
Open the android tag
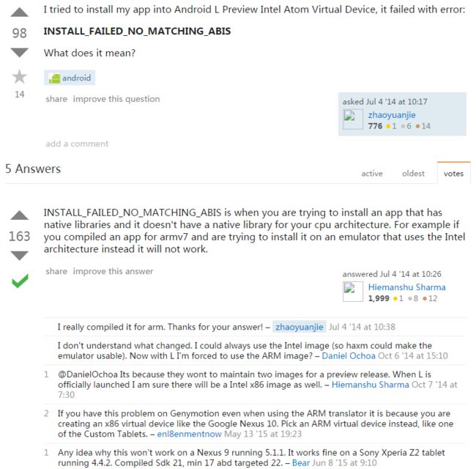70,78
